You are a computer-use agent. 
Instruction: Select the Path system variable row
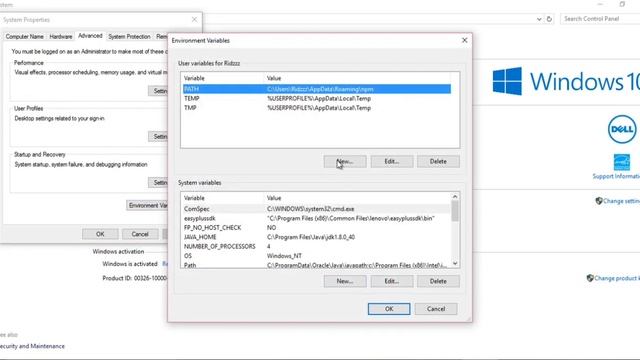[x=317, y=264]
